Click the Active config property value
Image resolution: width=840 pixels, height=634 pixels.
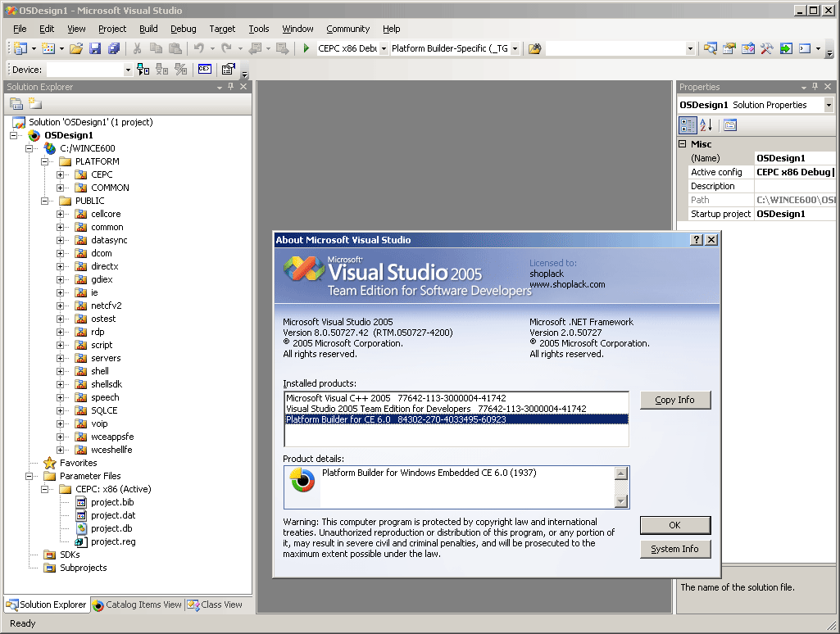tap(794, 172)
